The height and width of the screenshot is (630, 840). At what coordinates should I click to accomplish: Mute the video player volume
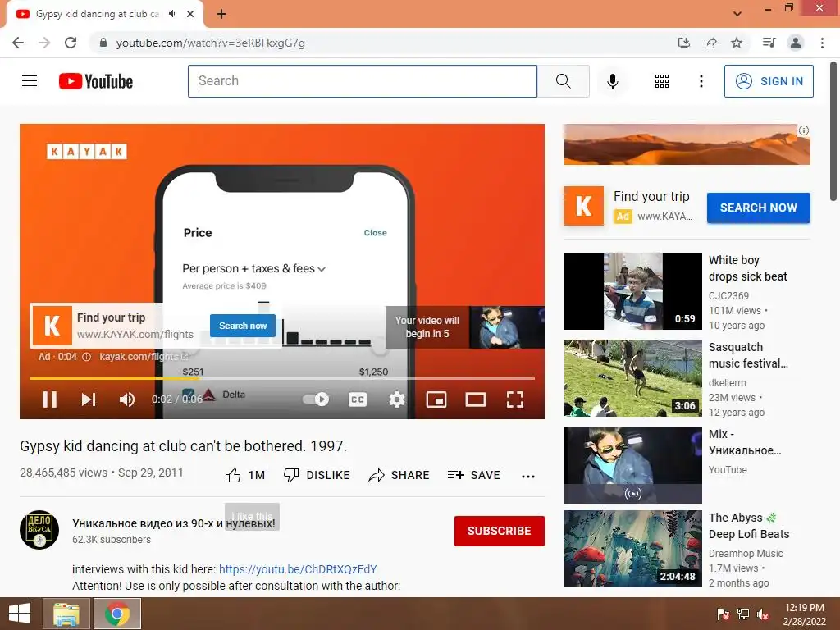[127, 399]
